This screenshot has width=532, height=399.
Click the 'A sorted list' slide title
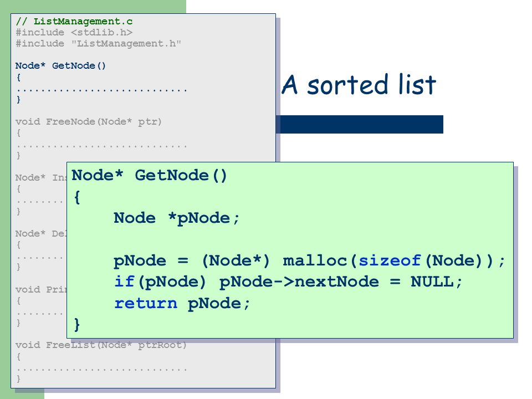(359, 84)
